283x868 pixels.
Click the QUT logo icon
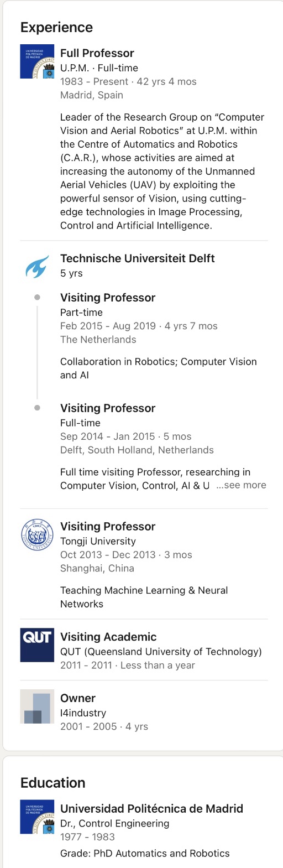pos(37,645)
